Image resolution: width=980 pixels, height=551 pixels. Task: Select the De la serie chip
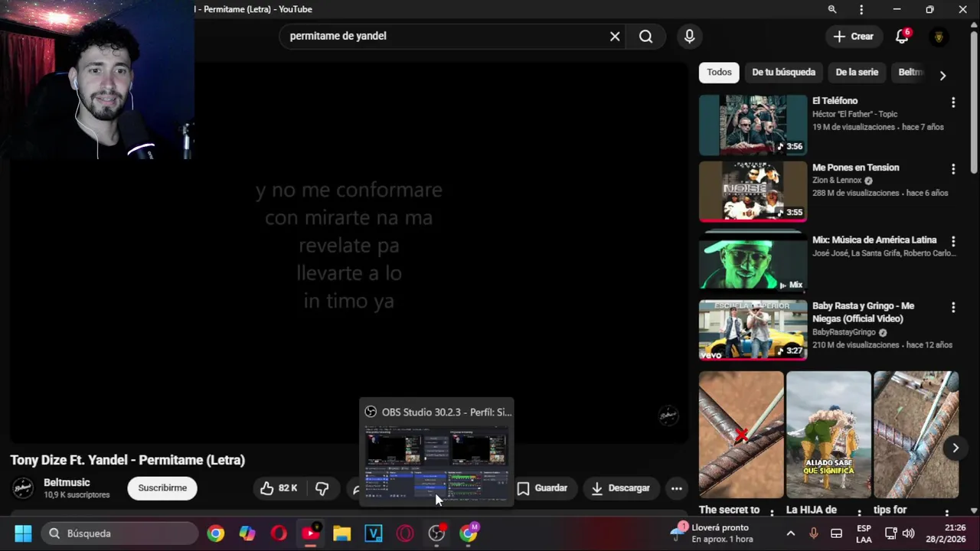click(857, 72)
